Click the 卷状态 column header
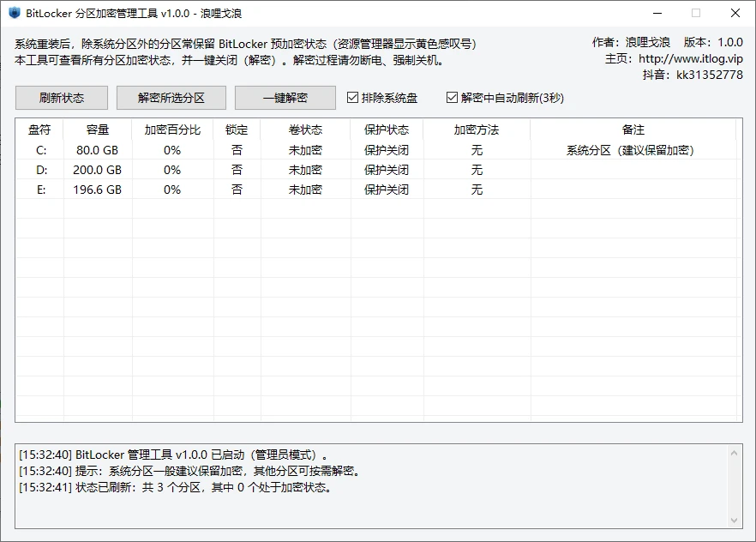Viewport: 756px width, 542px height. 305,129
